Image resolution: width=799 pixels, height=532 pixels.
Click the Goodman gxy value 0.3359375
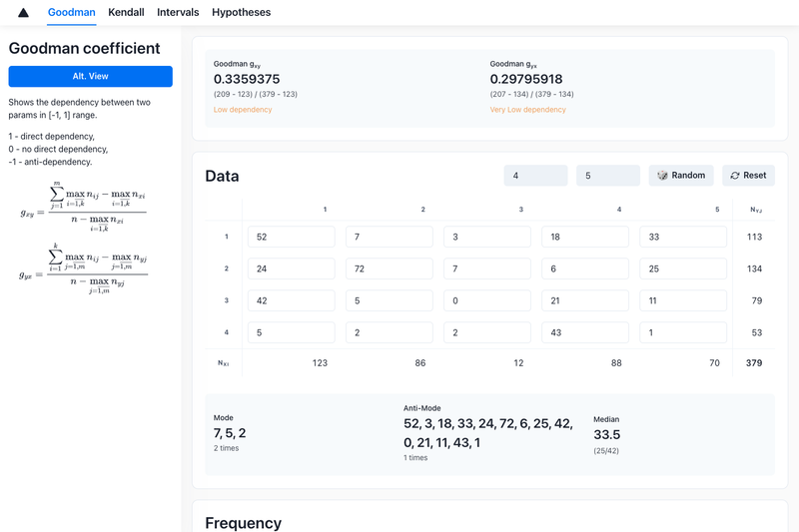click(247, 79)
